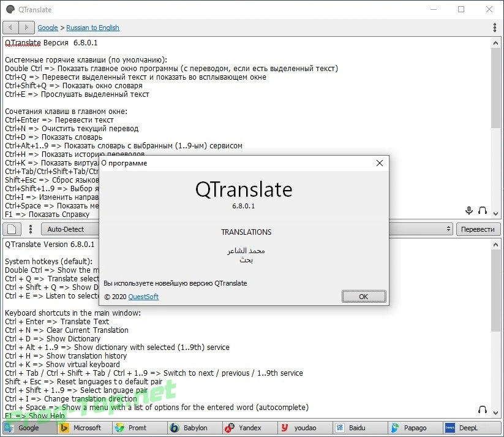
Task: Open the QuestSoft link
Action: tap(143, 297)
